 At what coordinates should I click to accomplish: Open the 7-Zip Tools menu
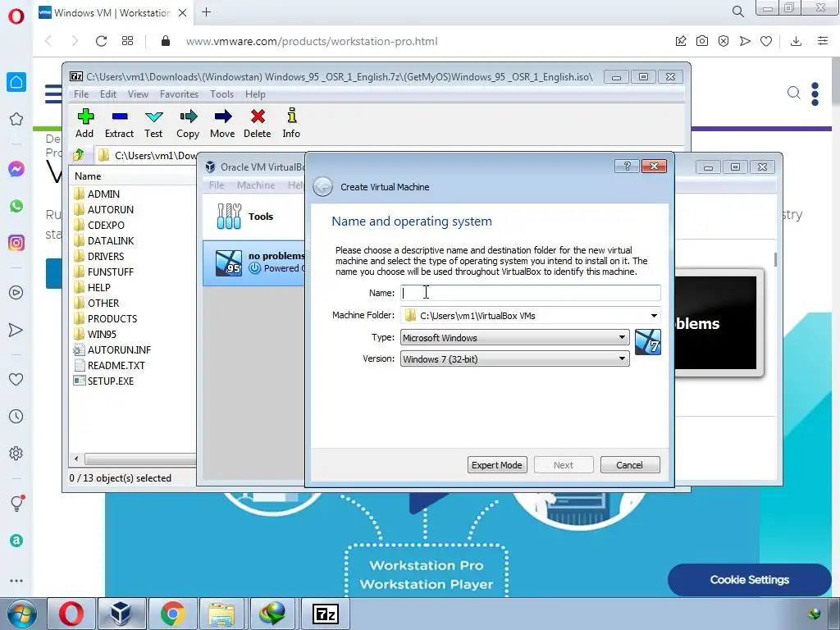[221, 94]
